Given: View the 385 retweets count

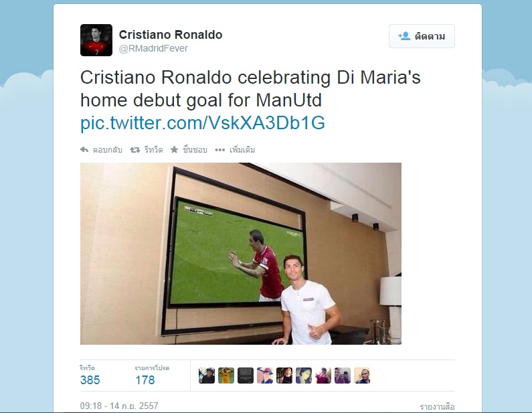Looking at the screenshot, I should [90, 380].
